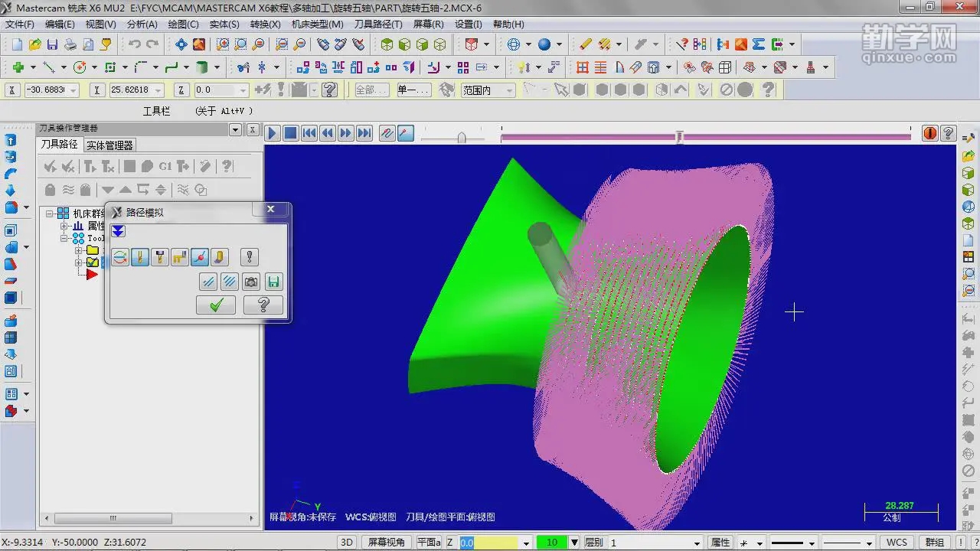Toggle the tool display option in 路径模拟
The width and height of the screenshot is (980, 551).
tap(140, 257)
